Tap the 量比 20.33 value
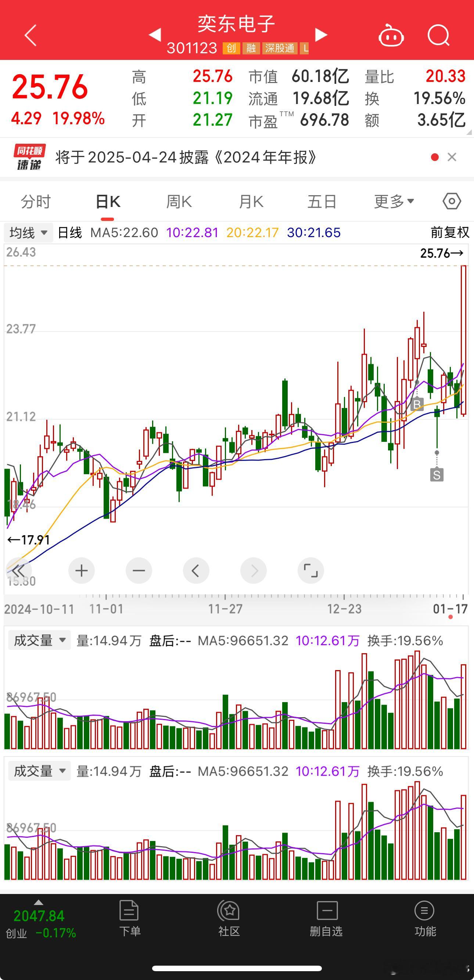This screenshot has width=474, height=980. click(445, 76)
